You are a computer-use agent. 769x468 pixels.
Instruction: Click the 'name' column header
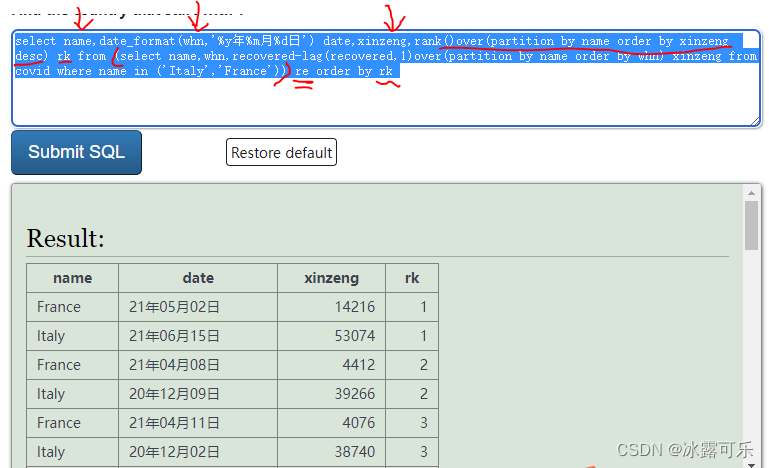pos(73,278)
